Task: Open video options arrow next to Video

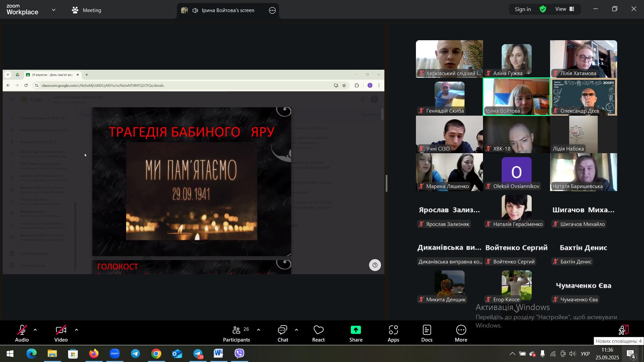Action: tap(76, 330)
